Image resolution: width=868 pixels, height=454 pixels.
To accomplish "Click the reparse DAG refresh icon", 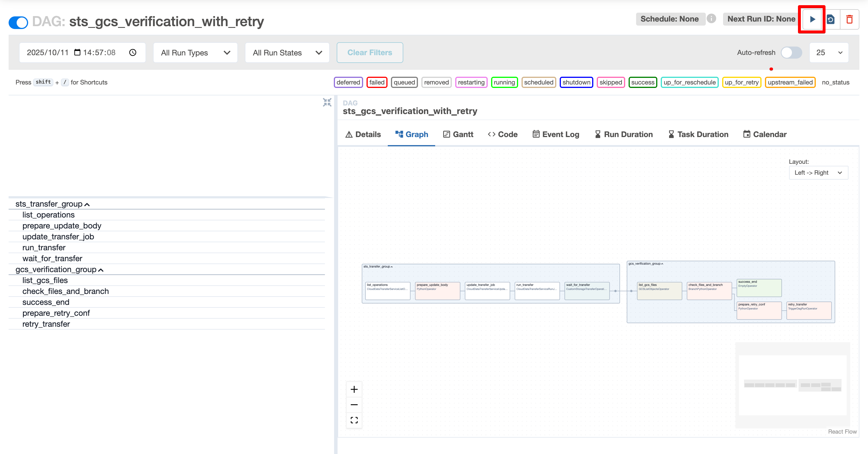I will point(831,19).
